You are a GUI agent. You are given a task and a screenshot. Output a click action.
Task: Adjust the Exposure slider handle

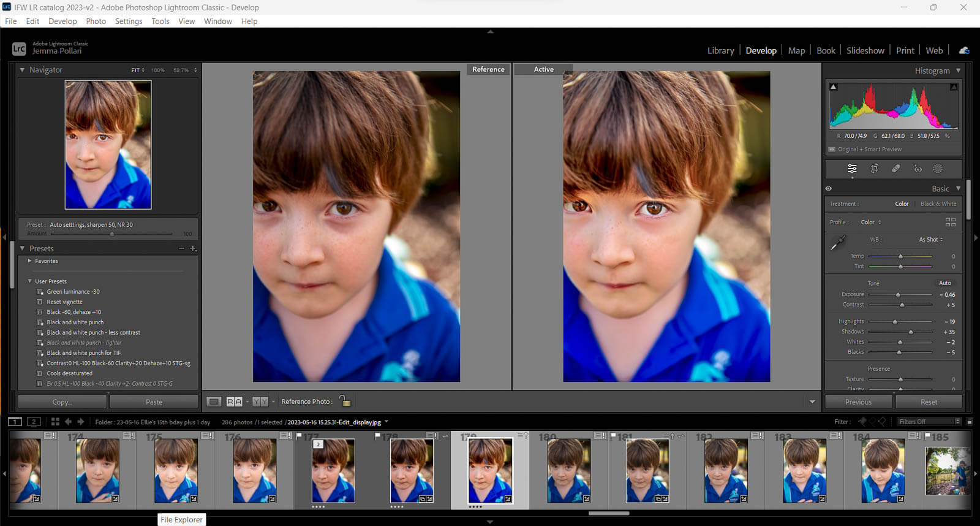898,295
